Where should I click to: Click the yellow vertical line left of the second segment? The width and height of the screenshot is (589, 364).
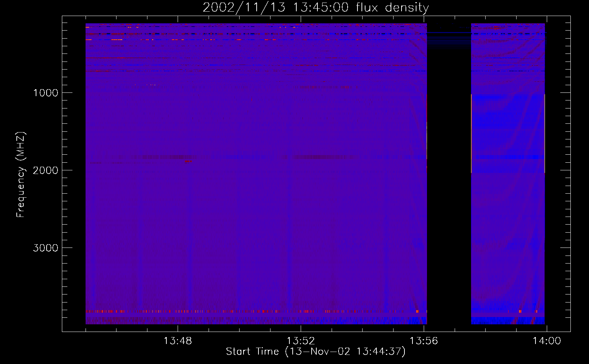tap(471, 134)
